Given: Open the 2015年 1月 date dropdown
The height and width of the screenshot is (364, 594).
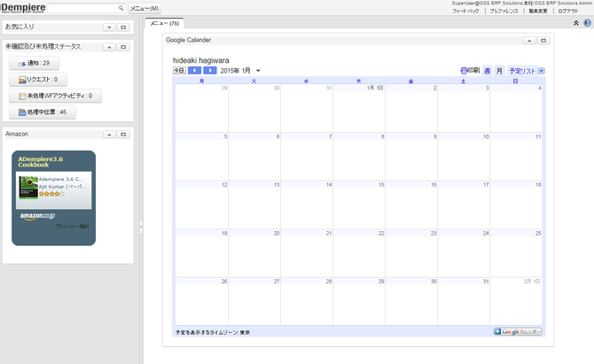Looking at the screenshot, I should click(258, 71).
